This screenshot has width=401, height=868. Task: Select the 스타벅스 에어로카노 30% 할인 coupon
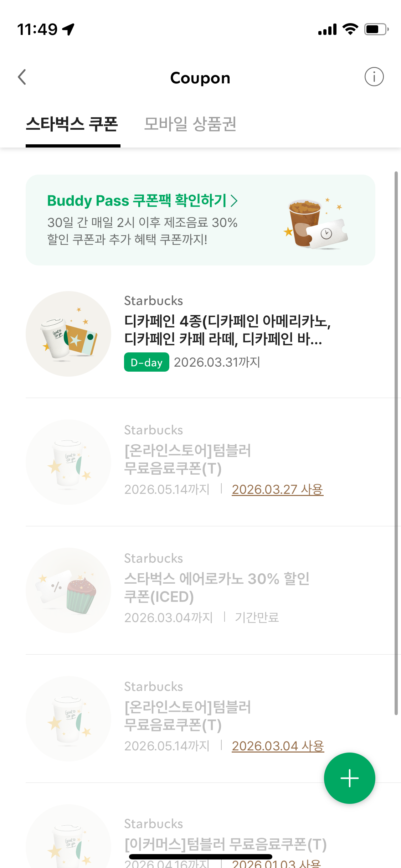(x=217, y=588)
